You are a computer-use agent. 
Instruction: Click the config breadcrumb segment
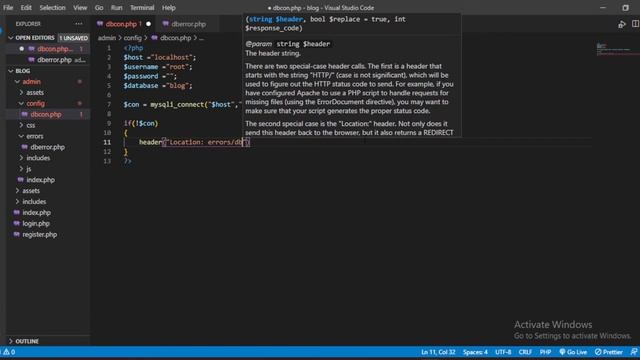point(133,38)
